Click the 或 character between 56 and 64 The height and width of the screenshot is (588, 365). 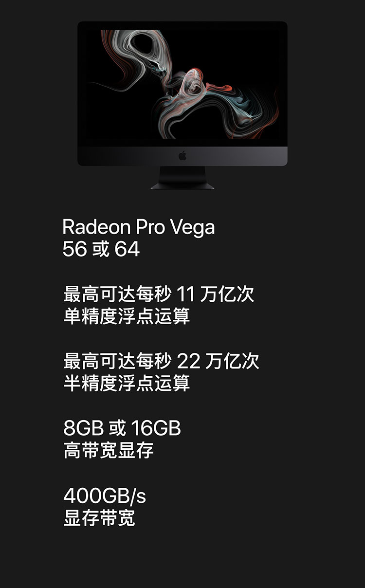coord(101,249)
